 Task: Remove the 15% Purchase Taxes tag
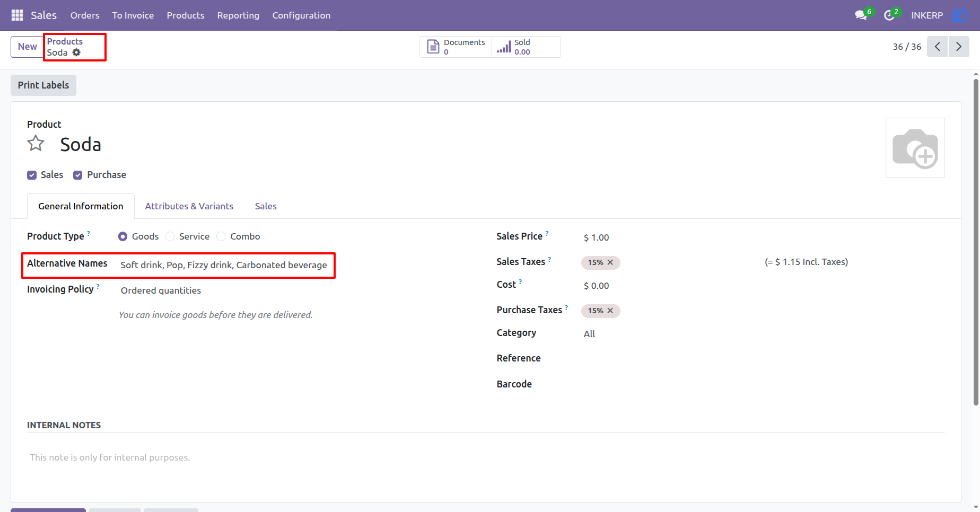tap(610, 311)
